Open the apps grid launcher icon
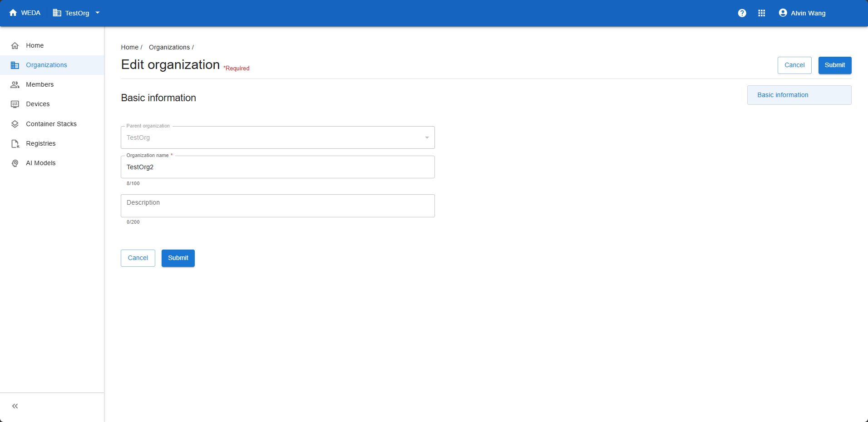This screenshot has width=868, height=422. coord(762,13)
